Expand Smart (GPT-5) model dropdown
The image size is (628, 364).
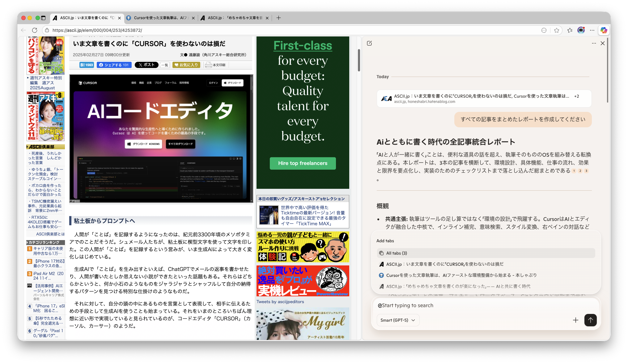click(398, 320)
